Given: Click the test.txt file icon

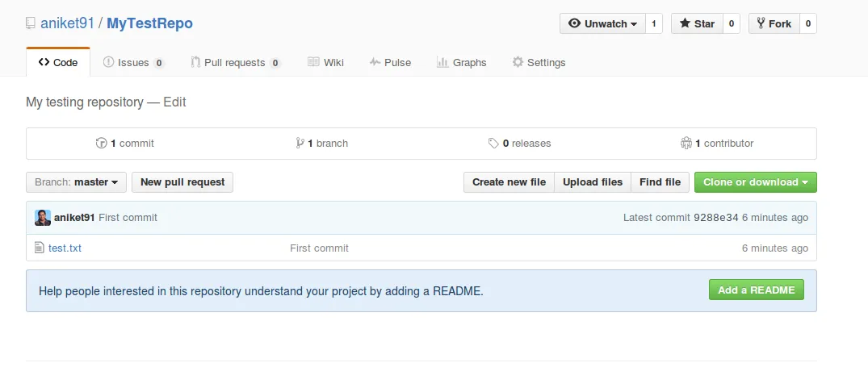Looking at the screenshot, I should point(39,248).
